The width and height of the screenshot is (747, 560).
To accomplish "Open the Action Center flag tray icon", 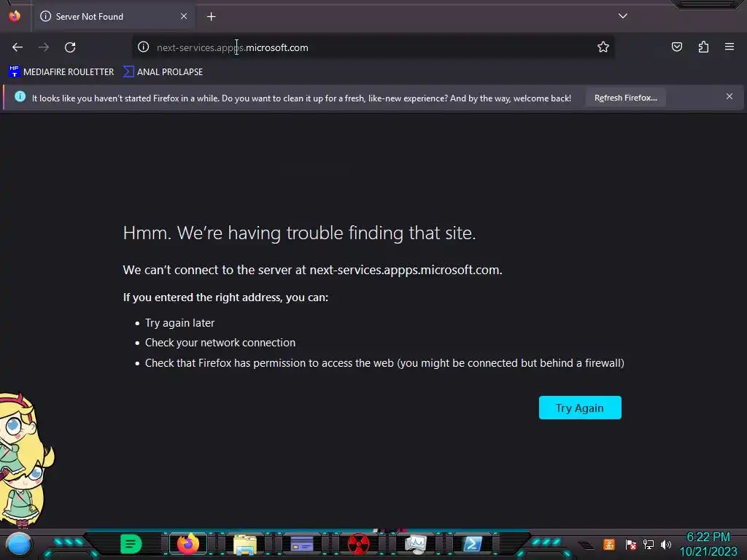I will tap(631, 544).
